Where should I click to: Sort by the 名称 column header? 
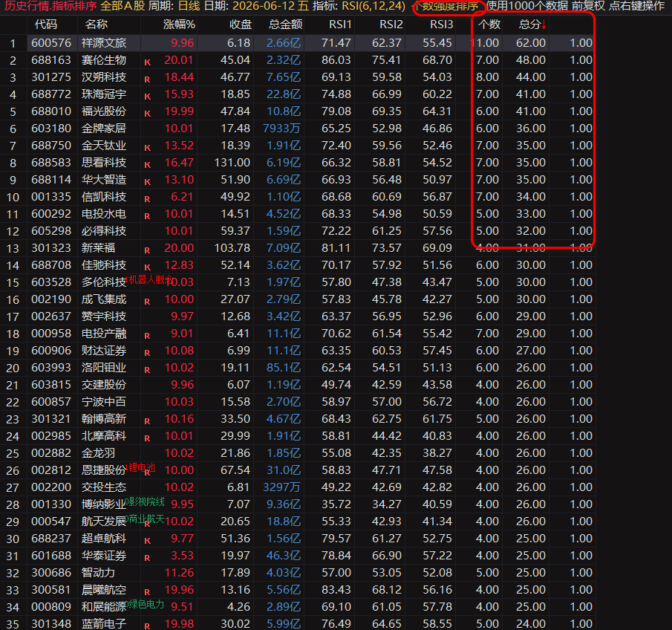coord(97,25)
